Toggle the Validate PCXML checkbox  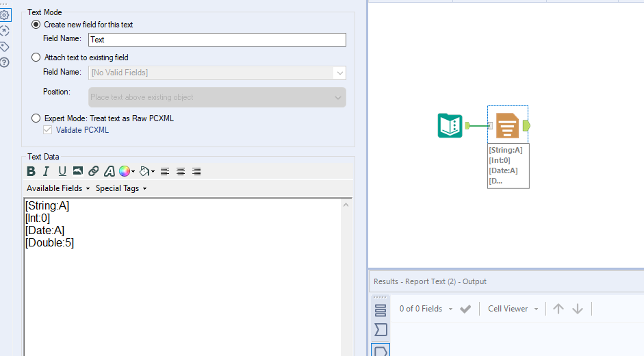click(x=48, y=130)
